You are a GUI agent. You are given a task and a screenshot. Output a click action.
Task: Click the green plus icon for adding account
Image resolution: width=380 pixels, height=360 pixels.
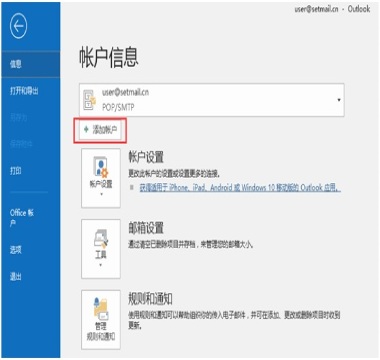[86, 129]
